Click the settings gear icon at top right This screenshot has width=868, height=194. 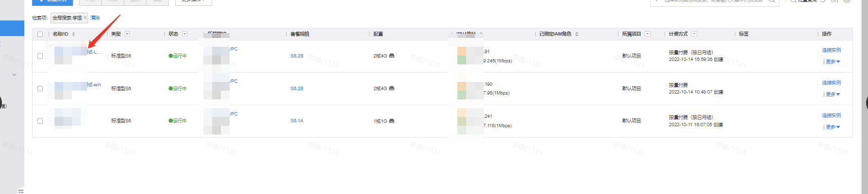[x=847, y=1]
